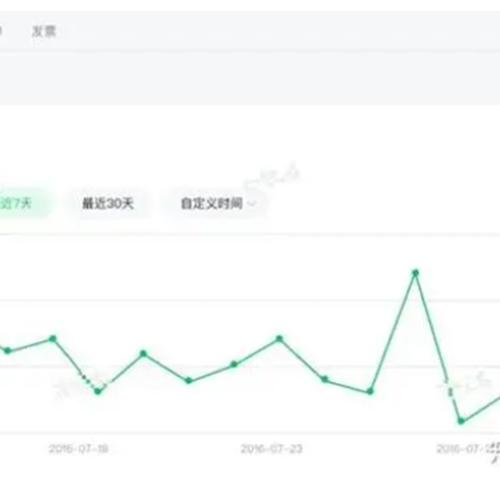
Task: Open the 发票 tab
Action: click(x=44, y=32)
